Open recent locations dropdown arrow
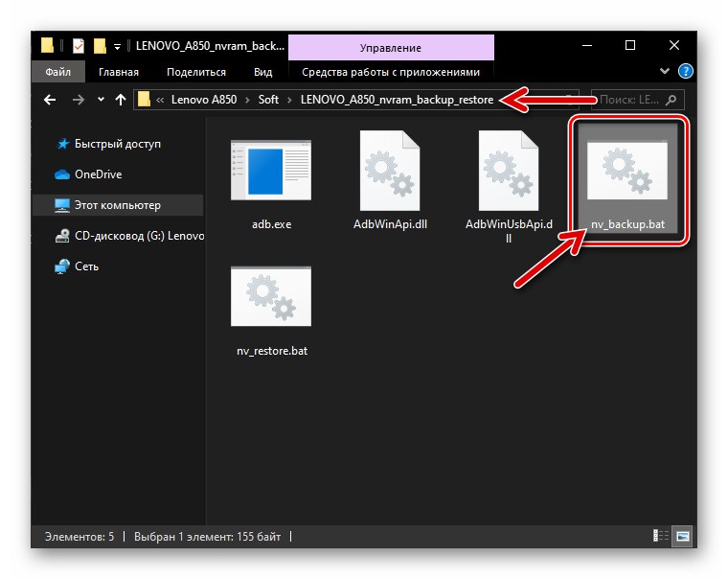 101,100
